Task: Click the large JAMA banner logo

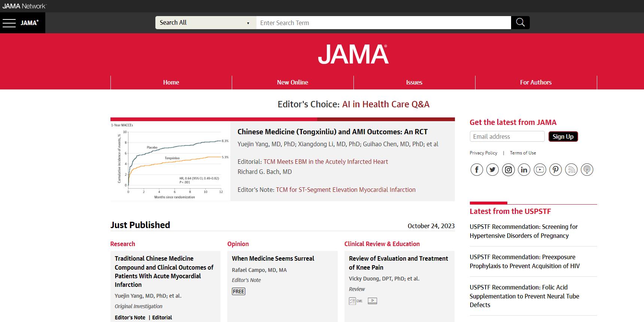Action: click(x=353, y=55)
